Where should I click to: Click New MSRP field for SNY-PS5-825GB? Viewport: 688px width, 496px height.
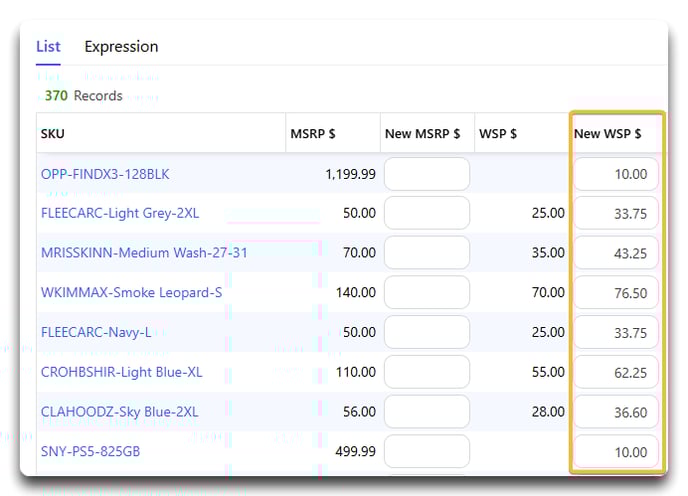click(427, 451)
